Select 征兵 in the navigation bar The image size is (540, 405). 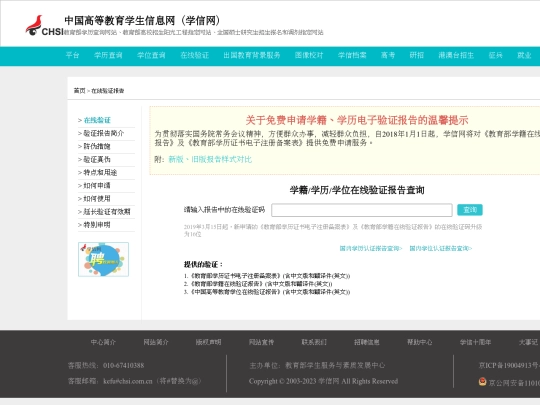(x=495, y=55)
